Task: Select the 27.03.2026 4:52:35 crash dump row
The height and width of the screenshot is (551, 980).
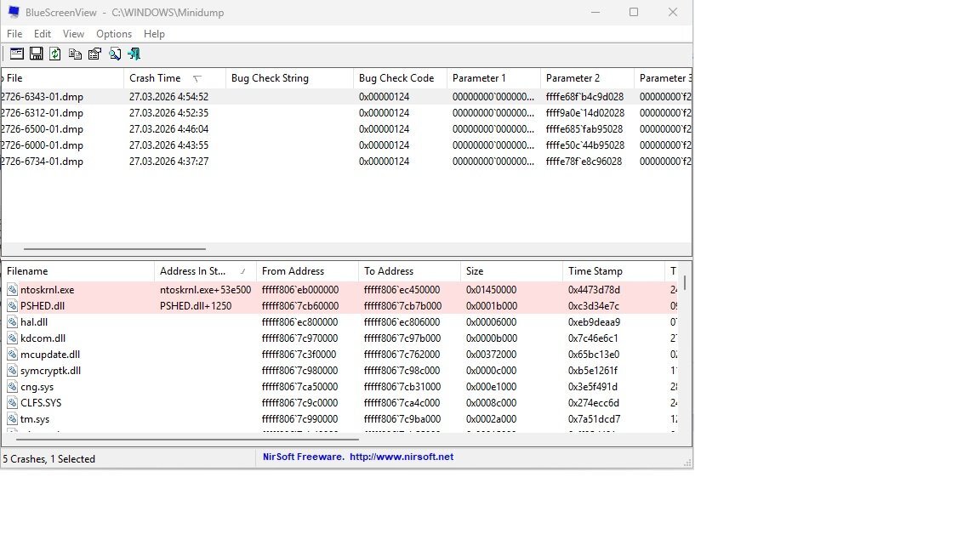Action: [168, 113]
